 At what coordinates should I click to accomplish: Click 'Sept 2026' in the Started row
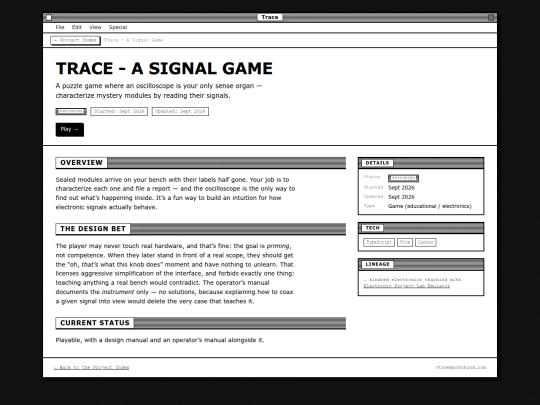coord(401,188)
